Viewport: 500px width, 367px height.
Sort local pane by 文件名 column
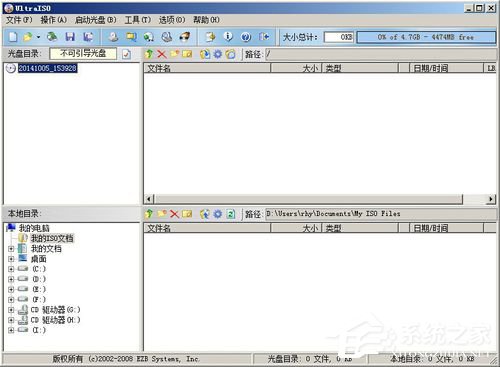[207, 228]
